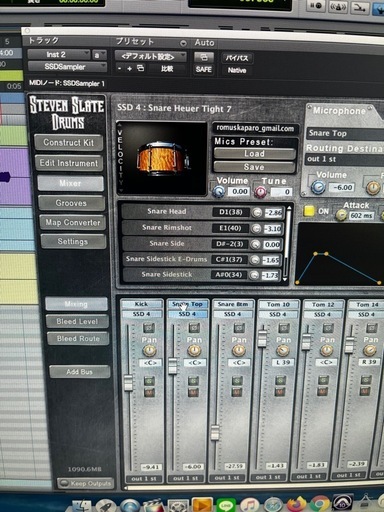Click the Snare Side volume knob

[255, 244]
